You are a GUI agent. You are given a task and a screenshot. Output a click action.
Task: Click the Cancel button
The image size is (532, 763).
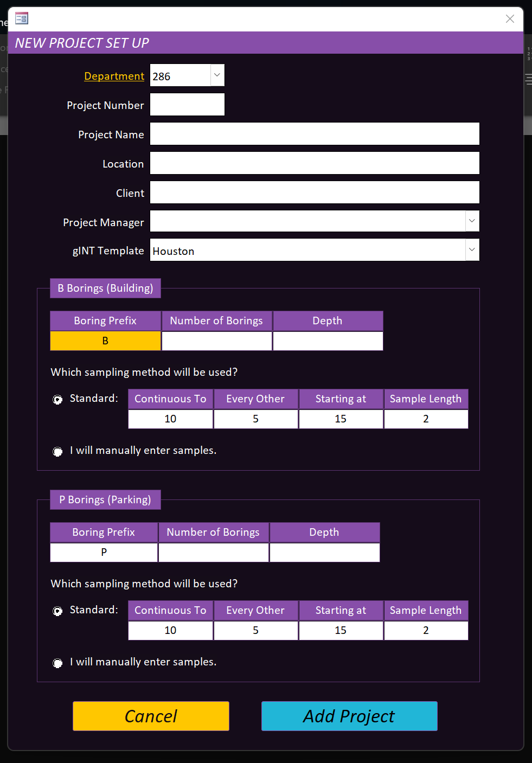pos(151,716)
